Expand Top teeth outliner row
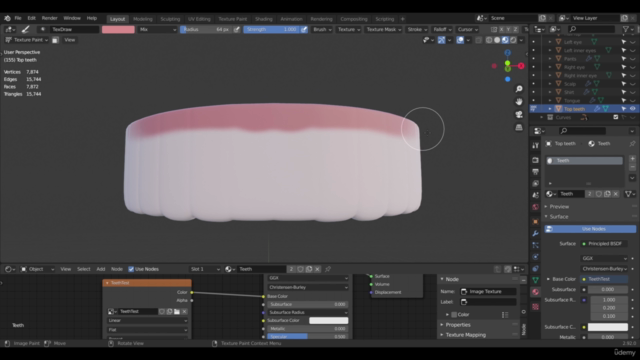 (550, 109)
